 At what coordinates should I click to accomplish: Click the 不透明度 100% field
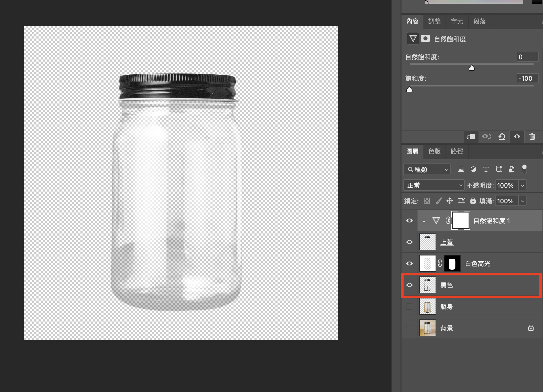(x=507, y=185)
